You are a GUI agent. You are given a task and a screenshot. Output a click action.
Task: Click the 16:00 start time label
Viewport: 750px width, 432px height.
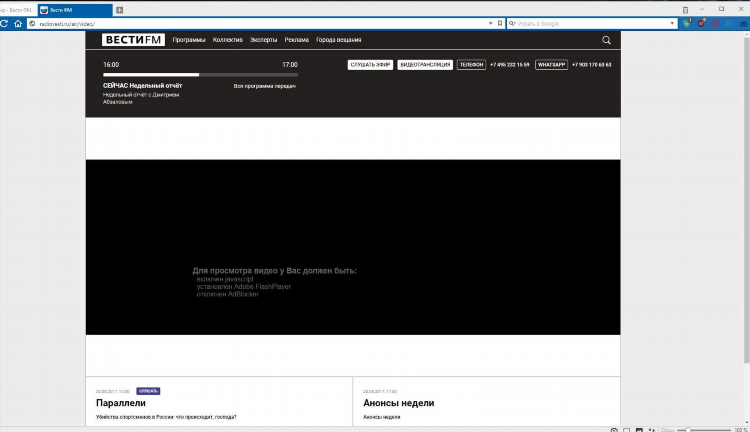(111, 65)
